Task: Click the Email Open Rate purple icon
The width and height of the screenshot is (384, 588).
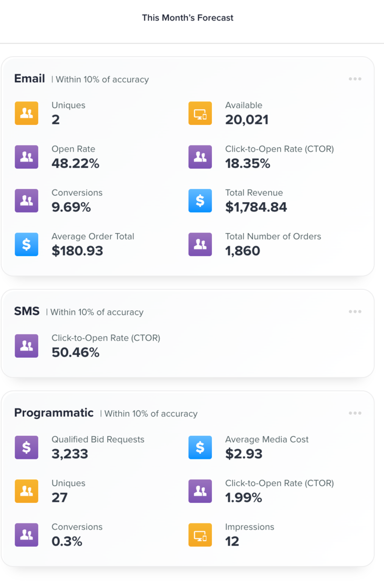Action: (x=26, y=157)
